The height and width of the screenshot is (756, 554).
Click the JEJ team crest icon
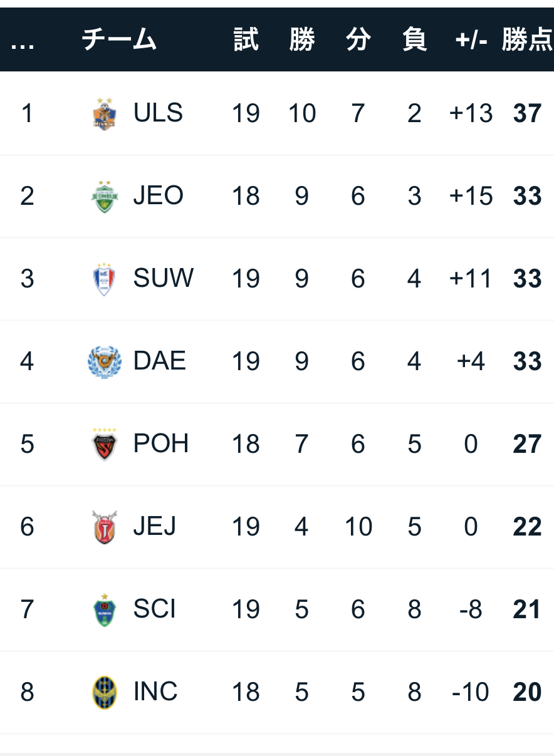coord(104,527)
